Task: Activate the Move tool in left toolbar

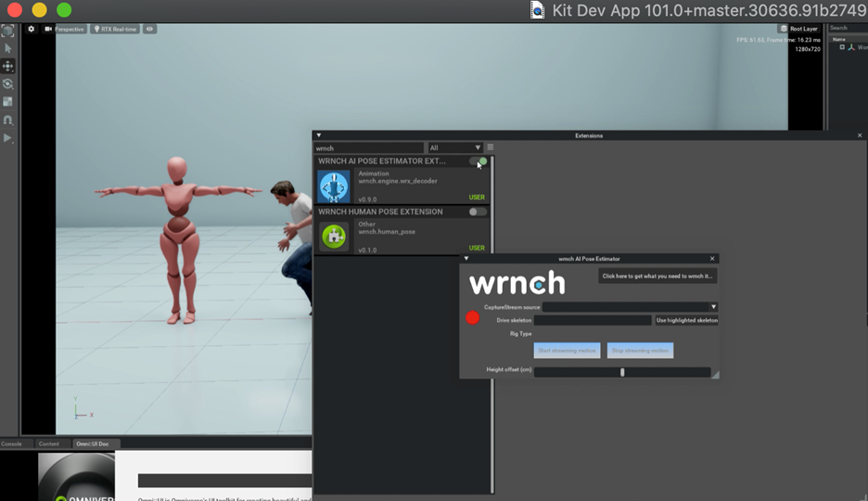Action: click(7, 66)
